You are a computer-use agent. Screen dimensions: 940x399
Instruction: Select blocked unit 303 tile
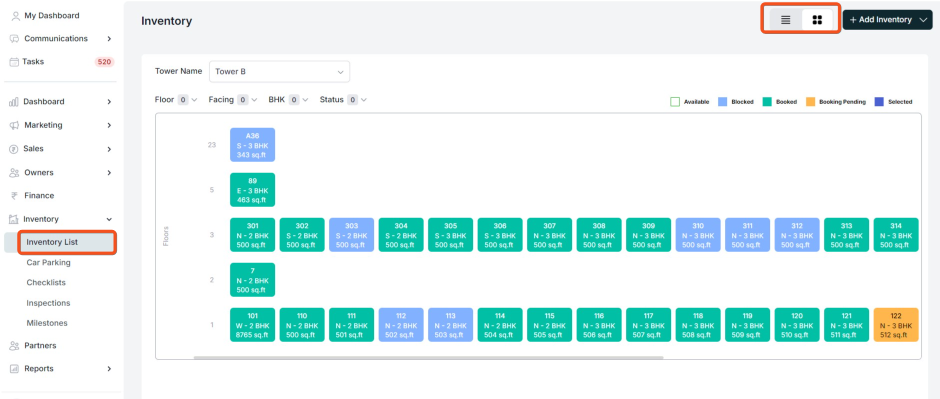coord(351,235)
